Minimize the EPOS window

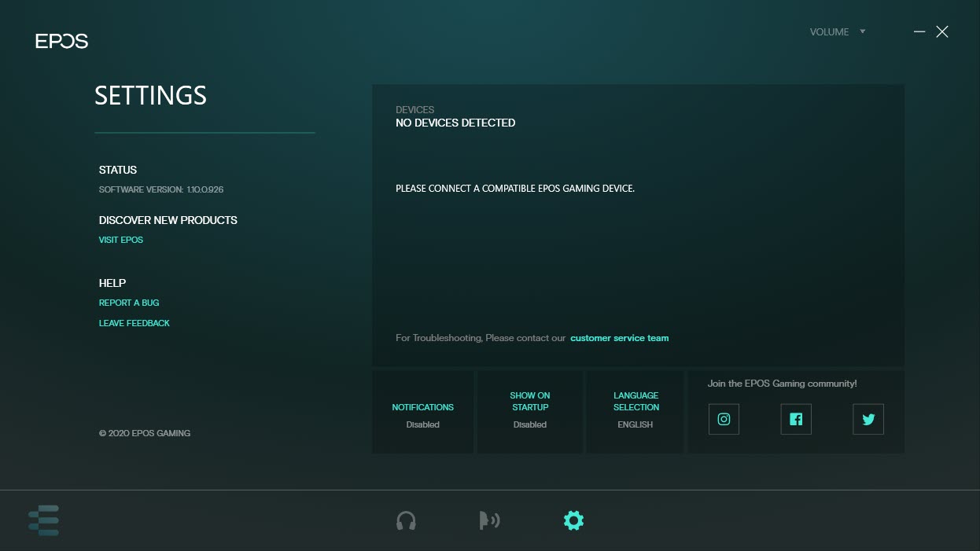[x=919, y=32]
